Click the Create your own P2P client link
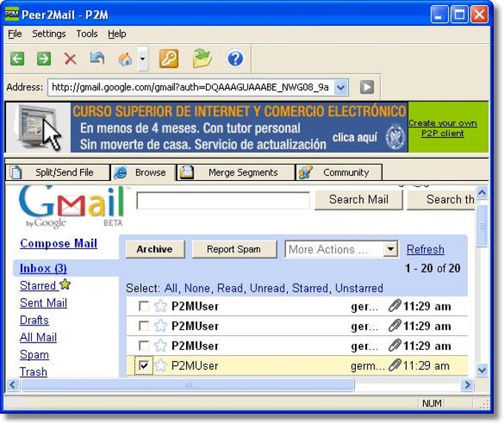 (442, 128)
